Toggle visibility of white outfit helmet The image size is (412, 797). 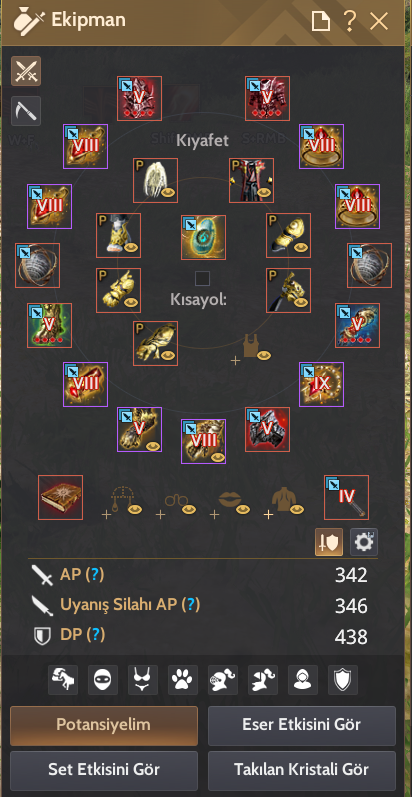[170, 192]
